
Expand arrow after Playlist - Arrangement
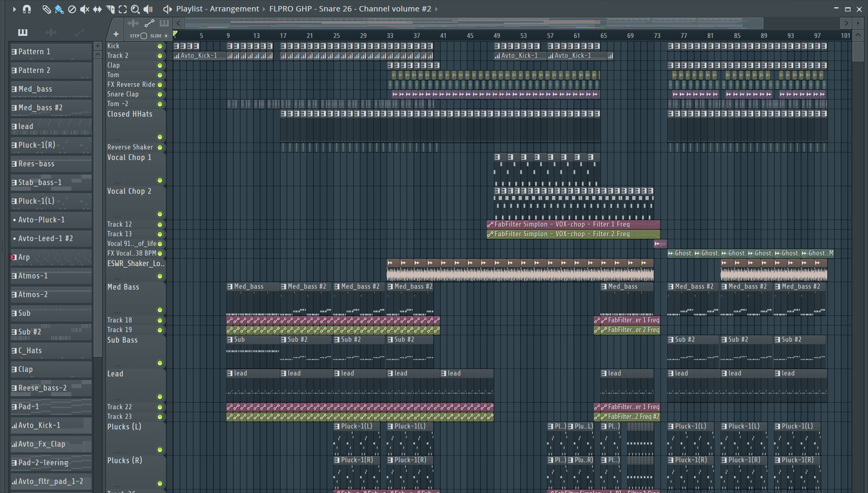(264, 9)
